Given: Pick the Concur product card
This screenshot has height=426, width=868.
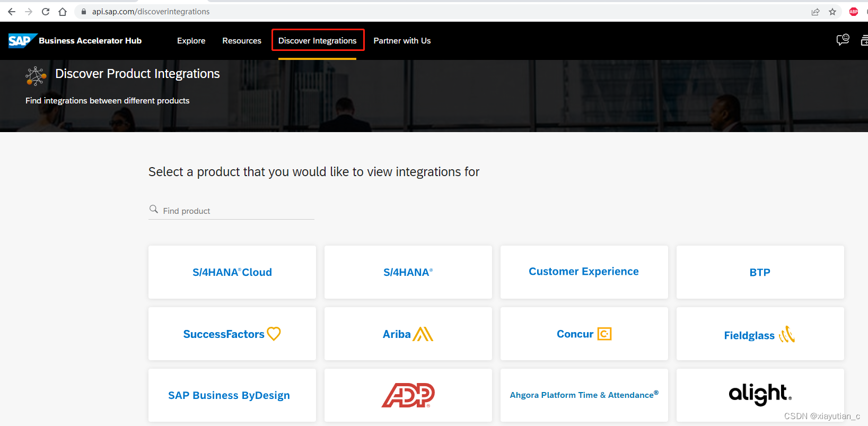Looking at the screenshot, I should tap(584, 334).
